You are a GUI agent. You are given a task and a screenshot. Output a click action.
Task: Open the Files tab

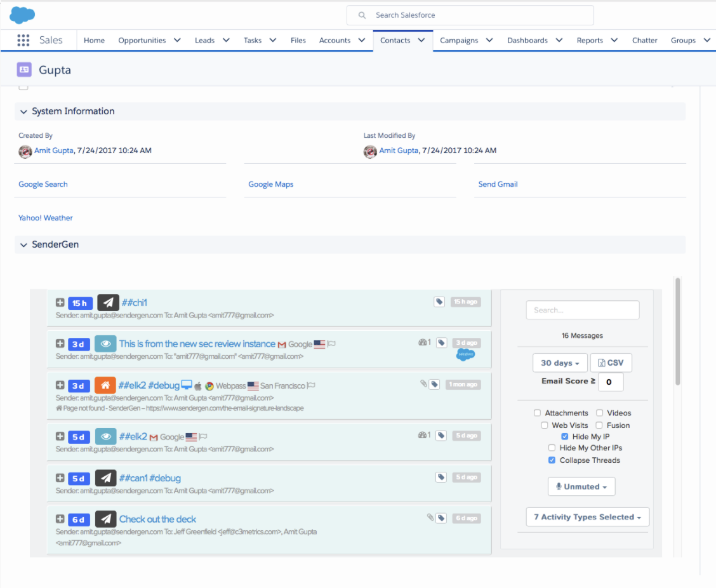point(298,40)
